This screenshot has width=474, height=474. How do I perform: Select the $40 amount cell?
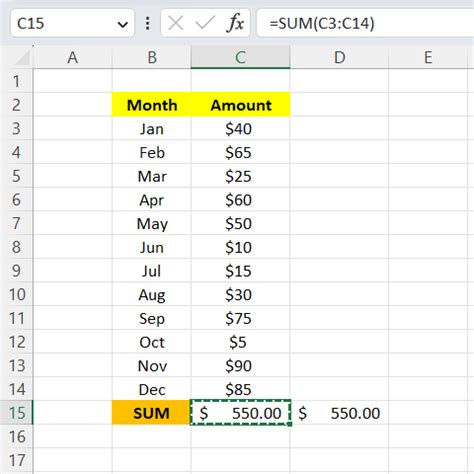click(240, 128)
